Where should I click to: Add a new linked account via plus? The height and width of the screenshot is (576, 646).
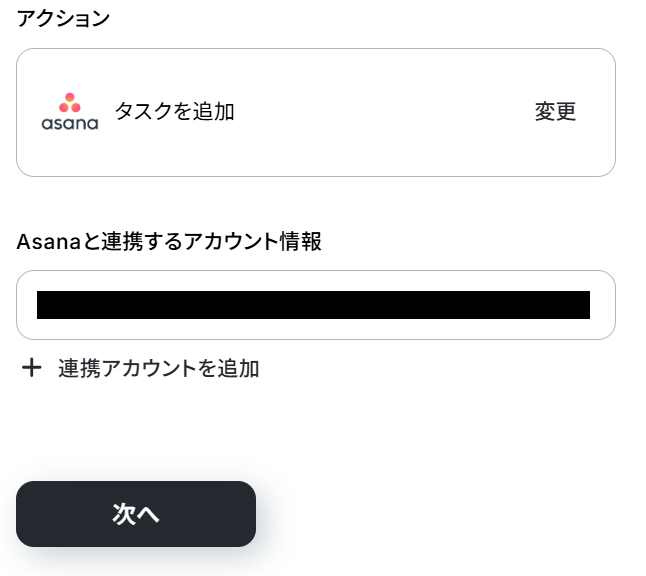32,368
